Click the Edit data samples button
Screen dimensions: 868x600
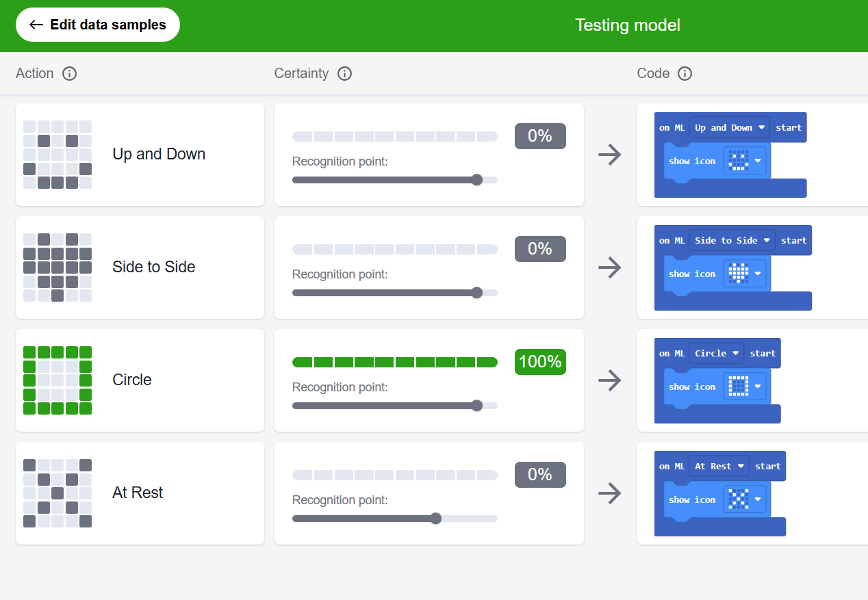pos(98,25)
